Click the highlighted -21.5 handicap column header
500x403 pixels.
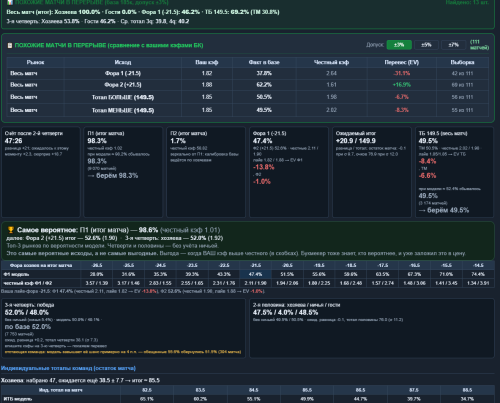pos(255,265)
